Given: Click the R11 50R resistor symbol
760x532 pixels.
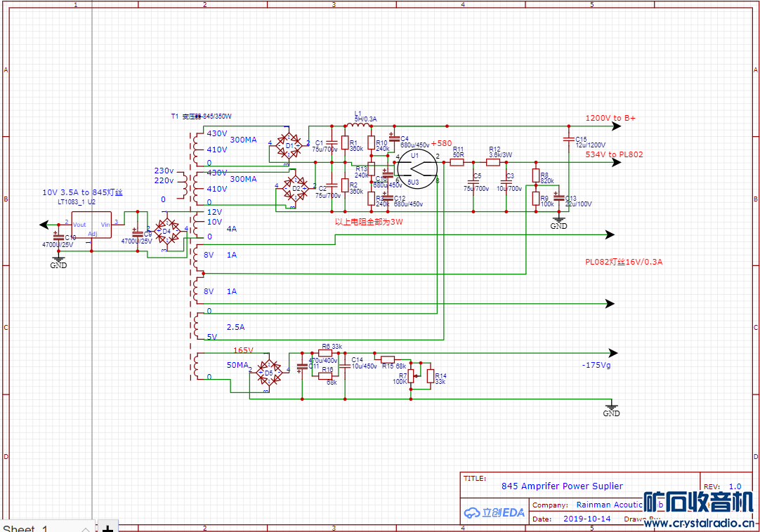Looking at the screenshot, I should (x=457, y=162).
